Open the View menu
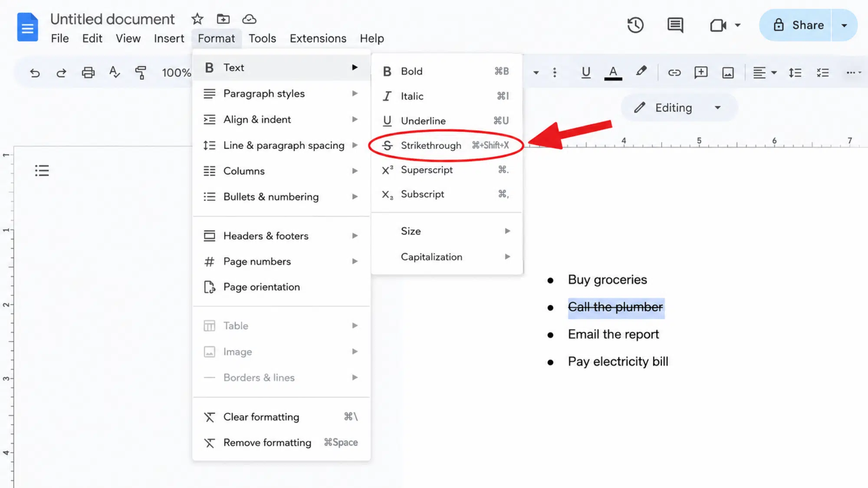Viewport: 868px width, 488px height. coord(128,39)
